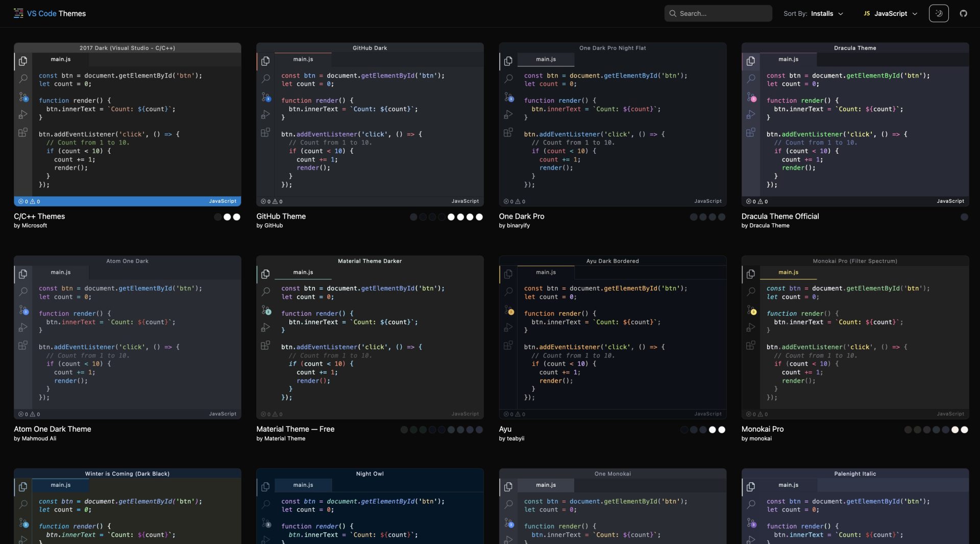Open the JavaScript language dropdown
The width and height of the screenshot is (980, 544).
click(x=891, y=14)
